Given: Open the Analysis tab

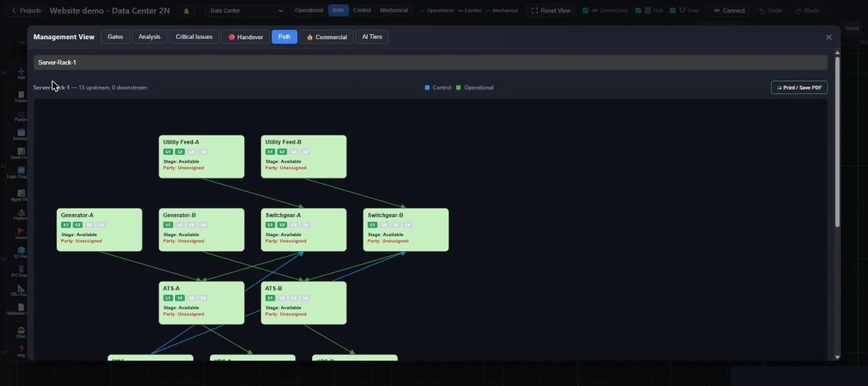Looking at the screenshot, I should coord(149,37).
